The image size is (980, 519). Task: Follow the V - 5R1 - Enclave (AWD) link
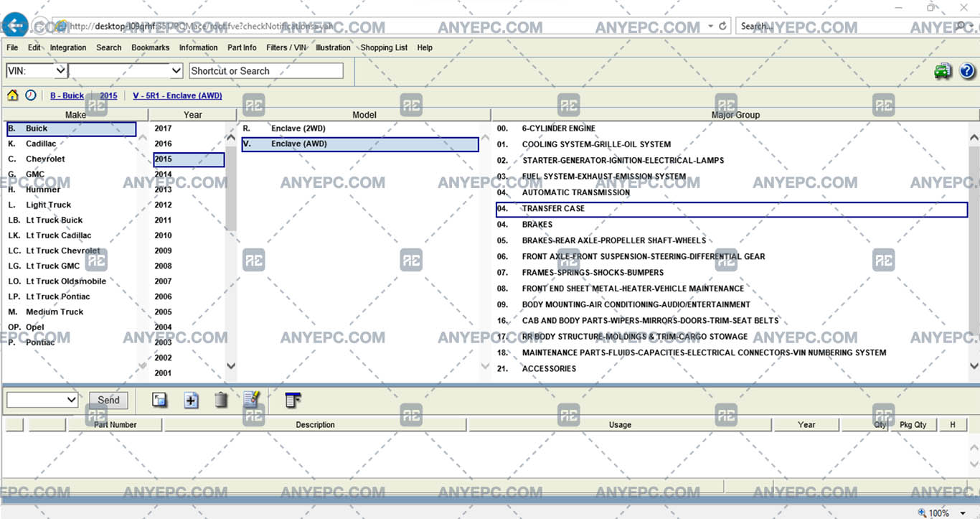[177, 95]
